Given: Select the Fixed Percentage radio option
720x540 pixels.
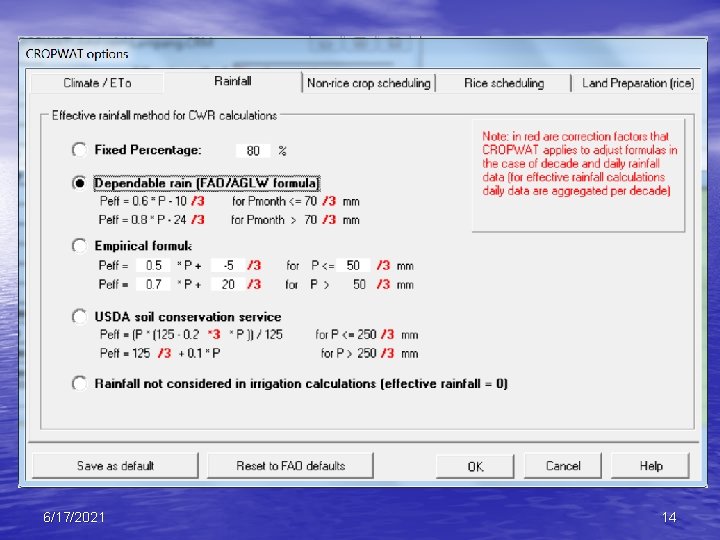Looking at the screenshot, I should click(79, 150).
